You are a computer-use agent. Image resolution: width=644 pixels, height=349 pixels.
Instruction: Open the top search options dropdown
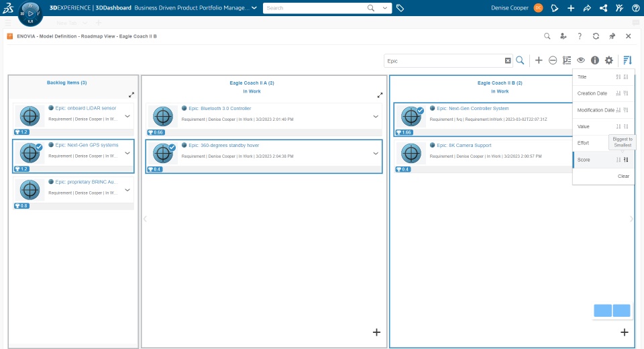(x=385, y=8)
